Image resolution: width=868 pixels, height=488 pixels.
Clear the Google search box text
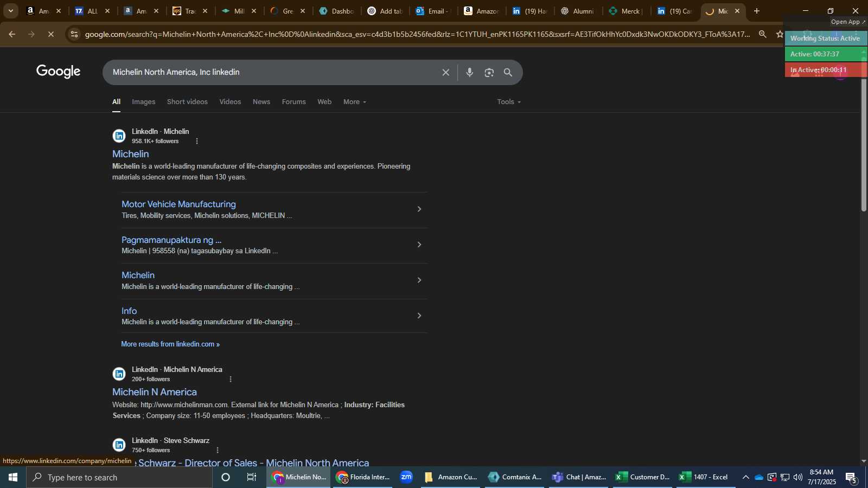click(x=445, y=72)
